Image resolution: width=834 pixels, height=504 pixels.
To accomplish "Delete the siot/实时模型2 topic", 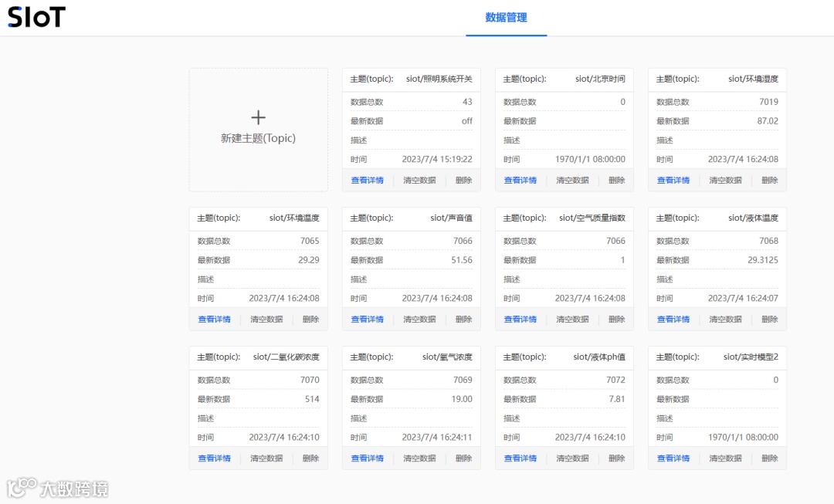I will point(770,458).
